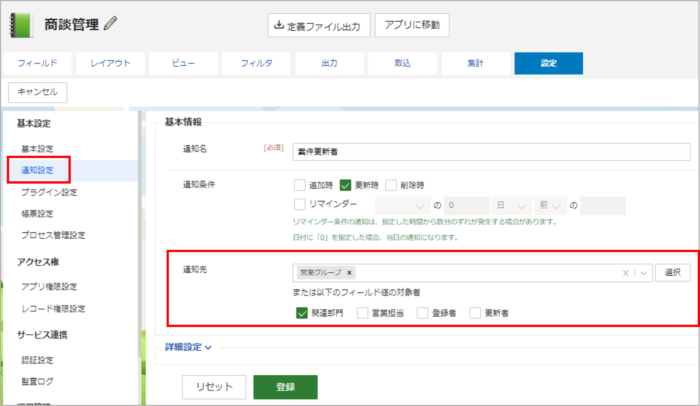This screenshot has width=700, height=406.
Task: Toggle the リマインダー checkbox
Action: (300, 204)
